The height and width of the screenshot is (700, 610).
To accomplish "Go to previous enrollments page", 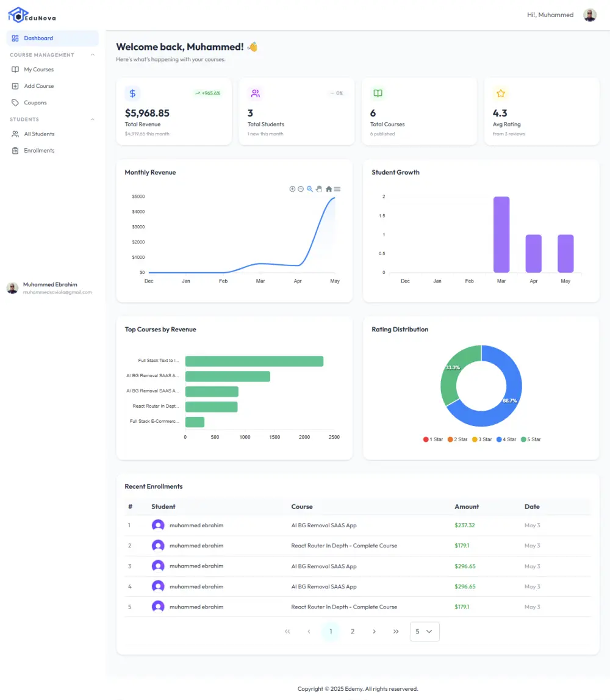I will coord(309,631).
